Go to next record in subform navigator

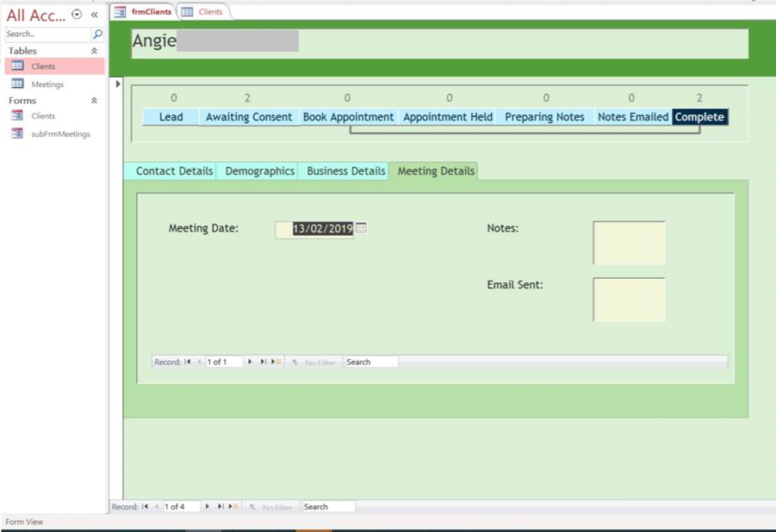[x=250, y=362]
